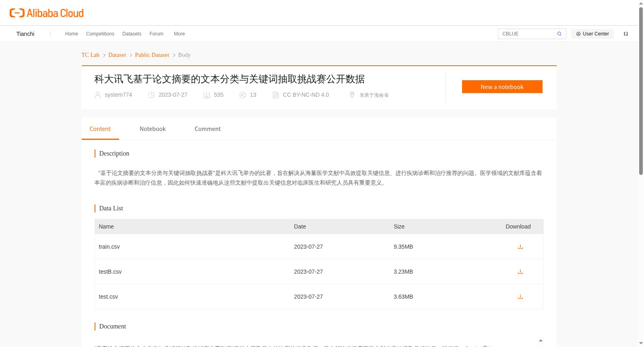The height and width of the screenshot is (347, 644).
Task: Click the scrollbar down arrow
Action: (641, 343)
